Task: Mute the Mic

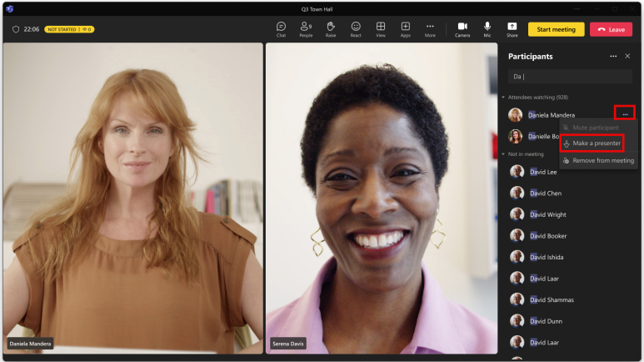Action: 487,28
